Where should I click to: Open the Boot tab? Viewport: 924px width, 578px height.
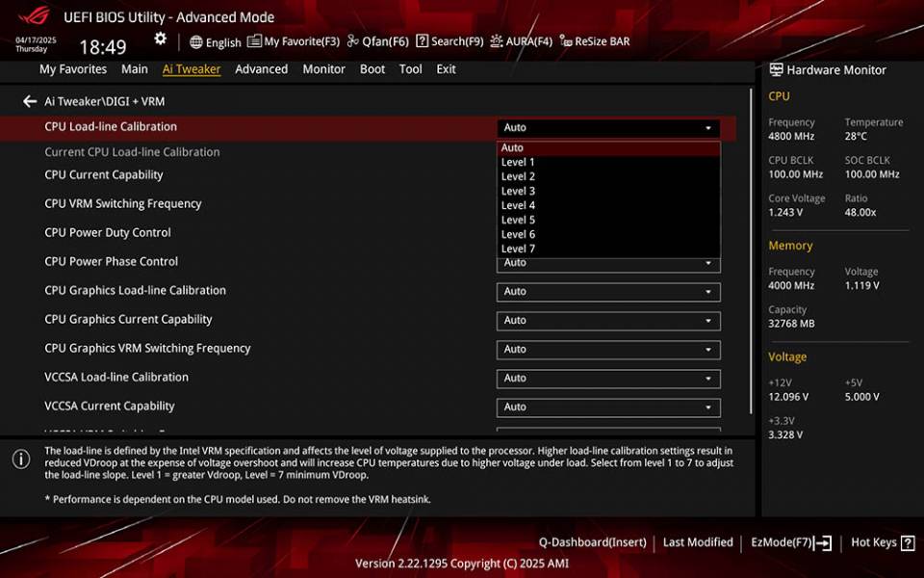372,69
